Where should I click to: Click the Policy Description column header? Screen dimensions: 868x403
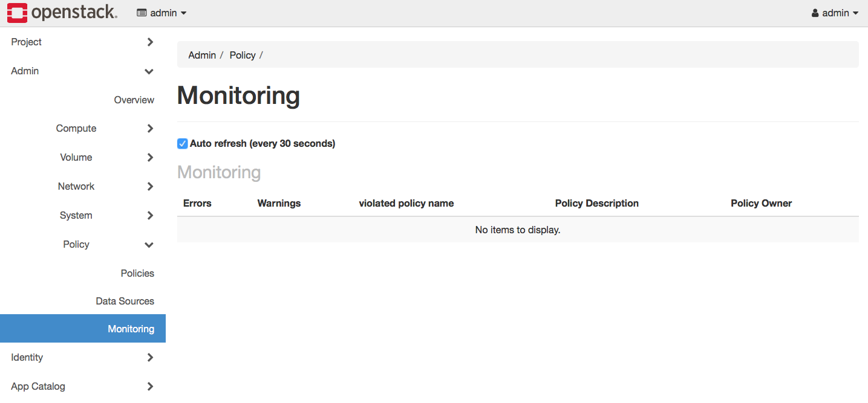597,203
